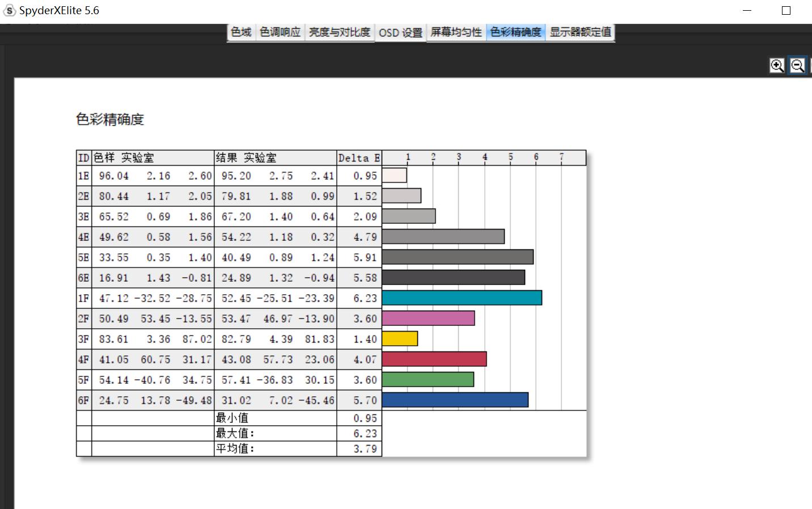812x509 pixels.
Task: Click the cyan Delta E bar for row 1F
Action: [462, 297]
